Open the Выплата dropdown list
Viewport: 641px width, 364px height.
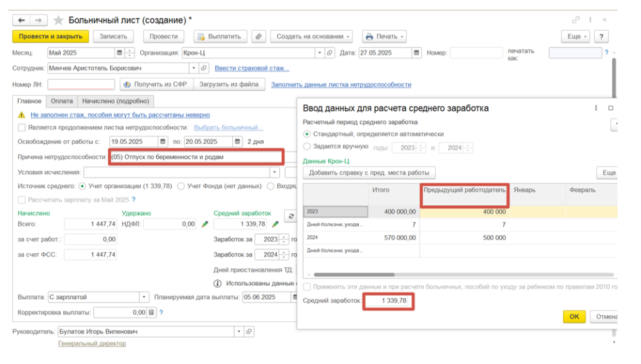[145, 298]
